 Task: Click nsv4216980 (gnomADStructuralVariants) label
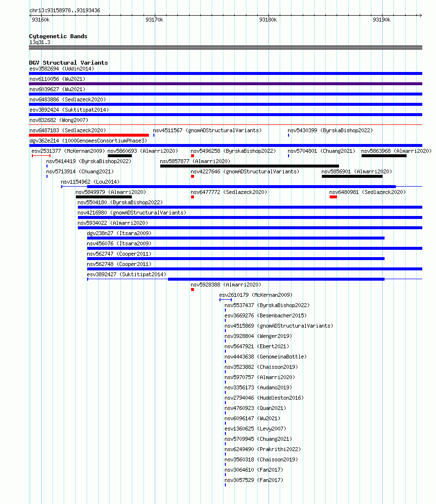[132, 213]
